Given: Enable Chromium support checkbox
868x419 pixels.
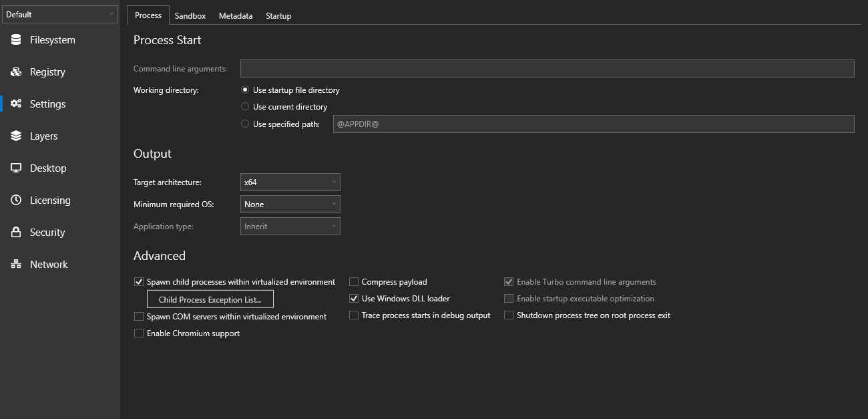Looking at the screenshot, I should 139,333.
